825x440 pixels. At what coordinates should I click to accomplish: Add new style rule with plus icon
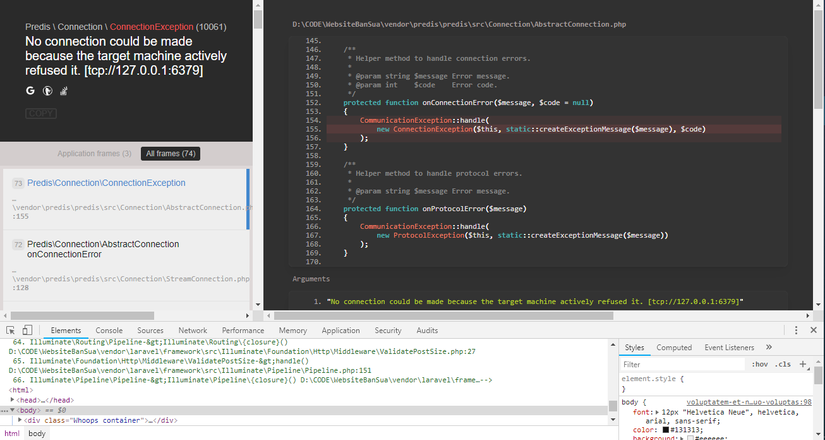point(802,364)
